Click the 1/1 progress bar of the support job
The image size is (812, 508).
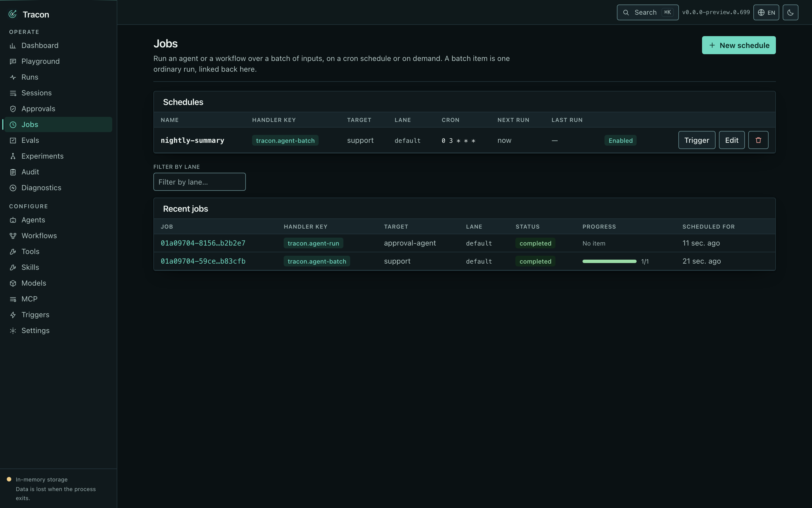coord(609,261)
